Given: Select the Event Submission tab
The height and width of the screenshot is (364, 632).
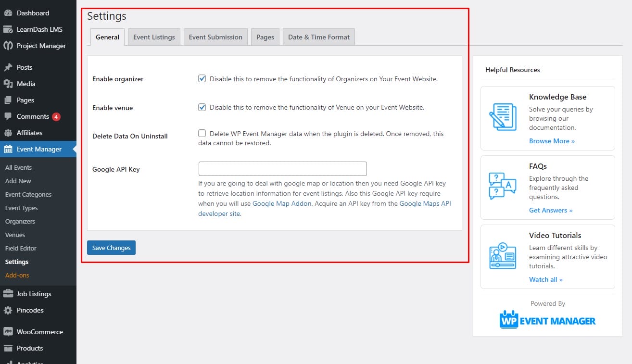Looking at the screenshot, I should point(215,37).
